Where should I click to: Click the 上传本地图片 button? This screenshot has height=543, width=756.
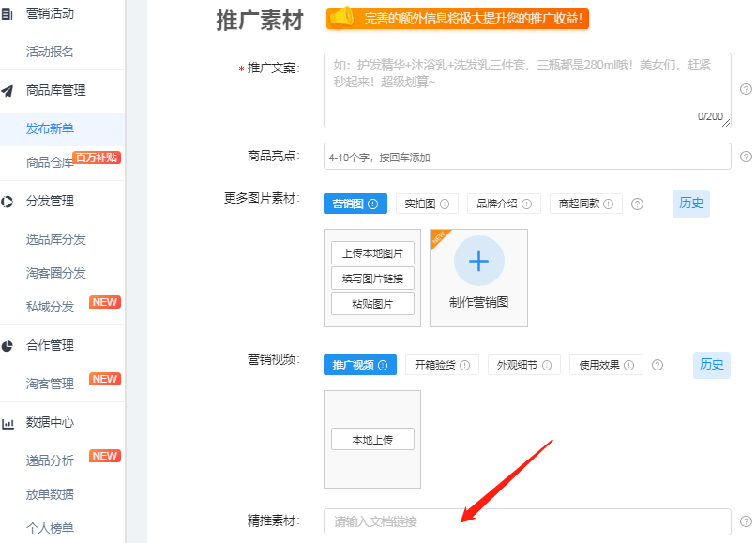[x=372, y=253]
